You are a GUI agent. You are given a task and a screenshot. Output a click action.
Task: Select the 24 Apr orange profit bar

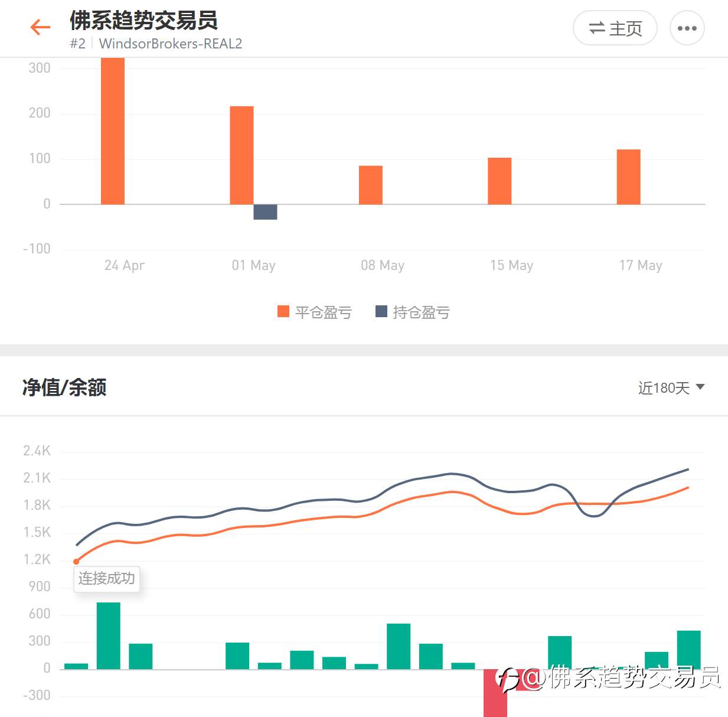point(113,131)
